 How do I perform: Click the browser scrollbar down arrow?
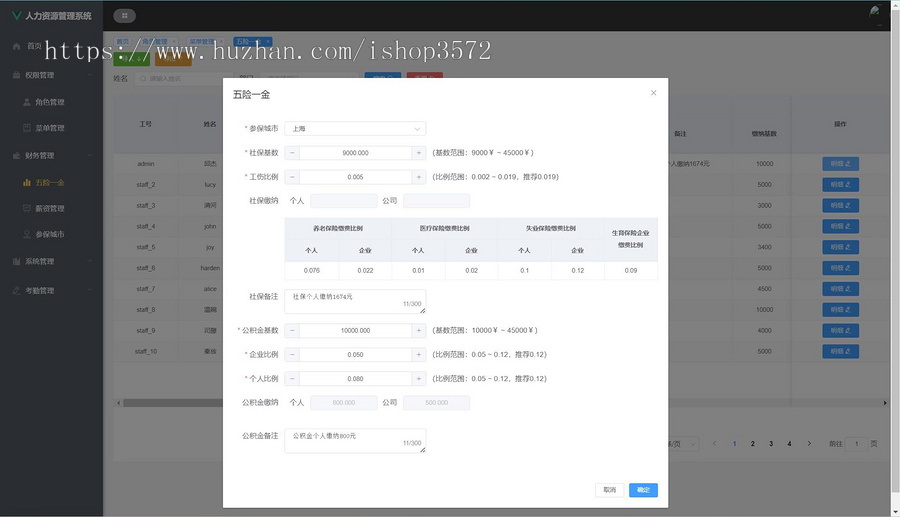895,511
